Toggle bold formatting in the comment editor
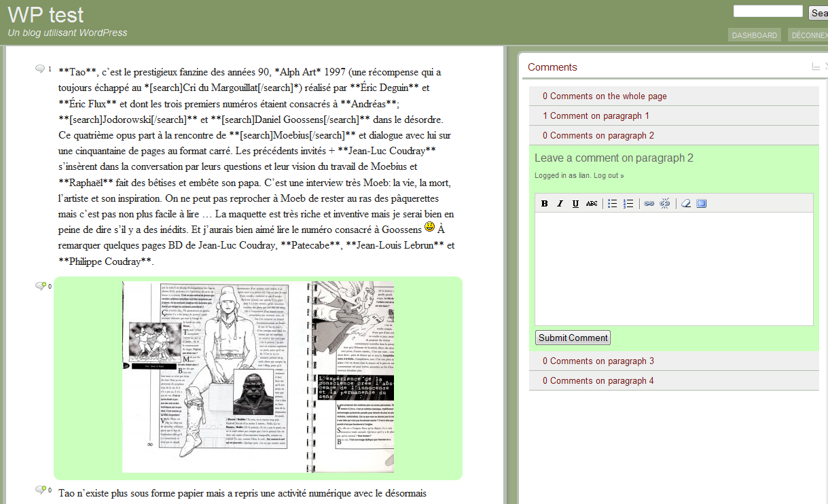Viewport: 828px width, 504px height. (545, 204)
